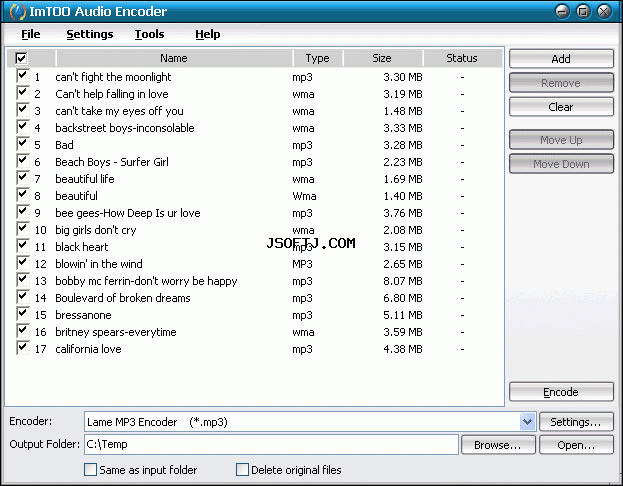Click the Remove button

tap(561, 83)
